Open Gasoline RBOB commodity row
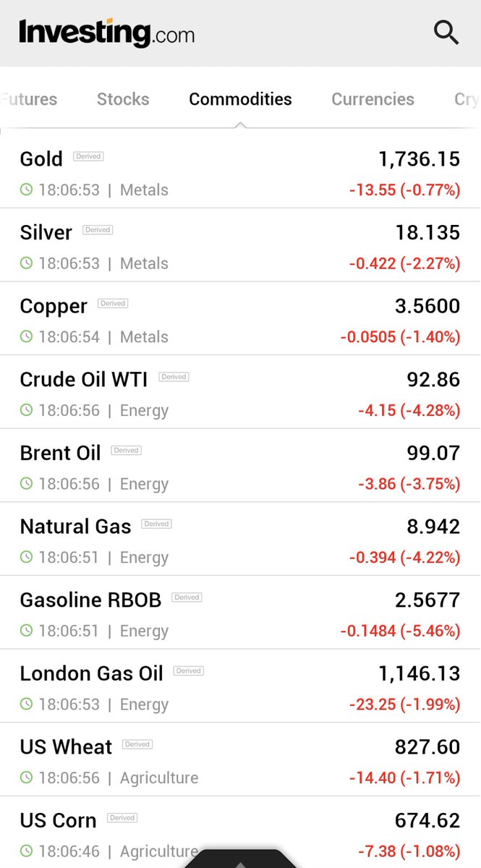Image resolution: width=481 pixels, height=868 pixels. 240,612
